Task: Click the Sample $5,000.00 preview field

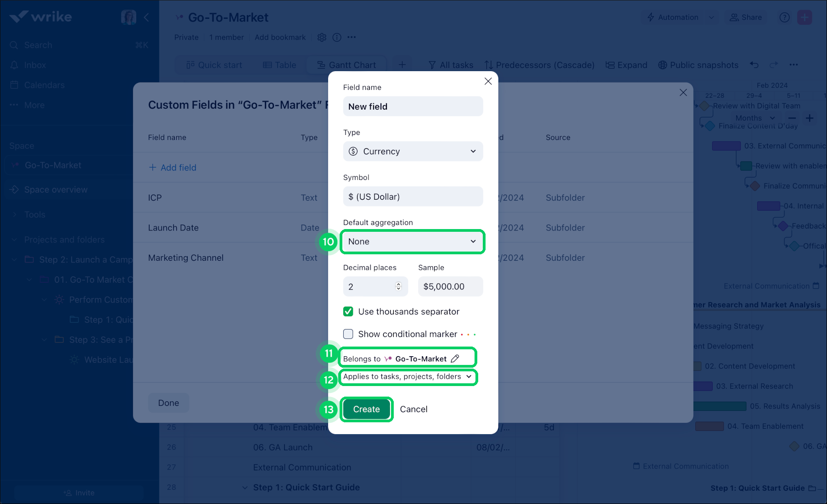Action: tap(451, 286)
